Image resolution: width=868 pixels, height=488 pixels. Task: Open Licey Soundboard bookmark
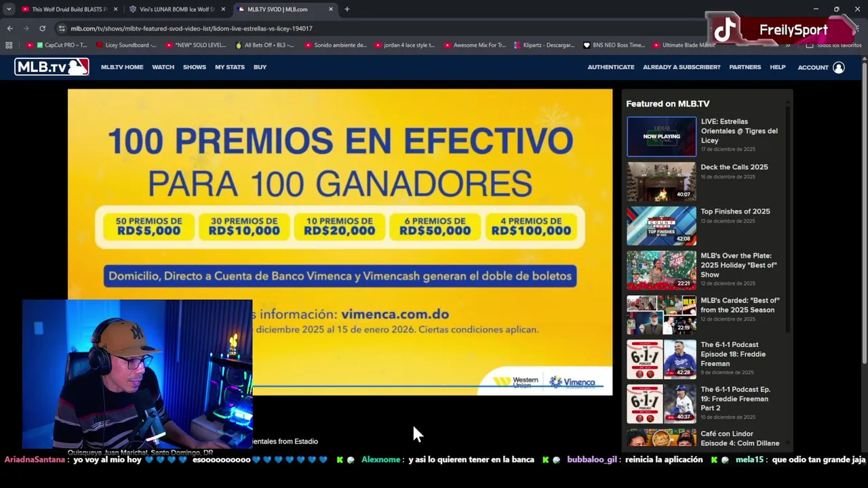point(126,45)
